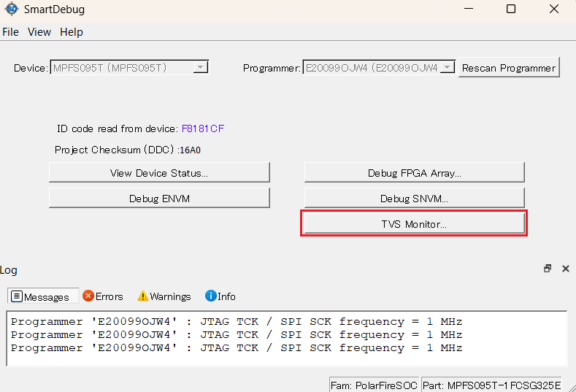This screenshot has width=576, height=392.
Task: Show all Messages in Log panel
Action: [x=41, y=296]
